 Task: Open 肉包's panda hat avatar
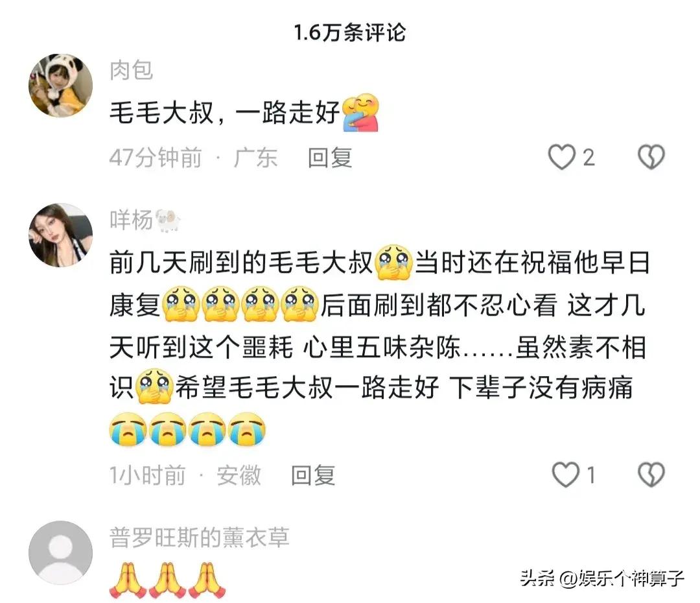[60, 86]
